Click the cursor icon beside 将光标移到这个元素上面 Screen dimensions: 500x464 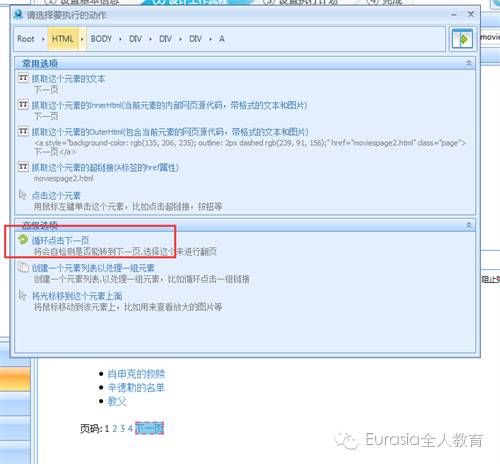point(22,295)
